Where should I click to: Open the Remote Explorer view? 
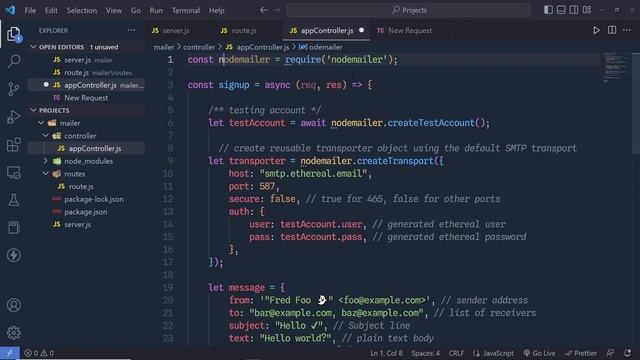point(13,173)
